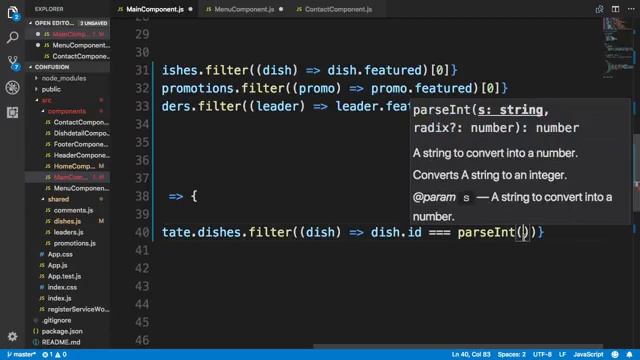Open FooterCompone... file in tree
The width and height of the screenshot is (640, 360).
(68, 144)
